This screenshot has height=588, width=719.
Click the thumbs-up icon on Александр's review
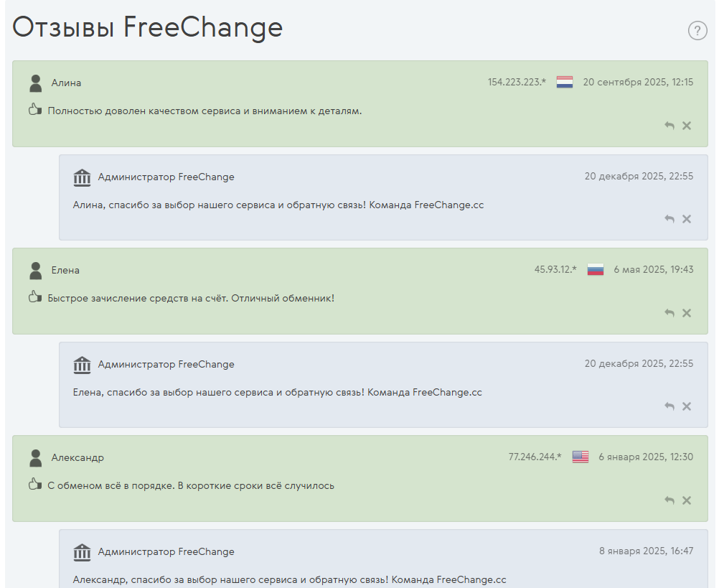35,484
